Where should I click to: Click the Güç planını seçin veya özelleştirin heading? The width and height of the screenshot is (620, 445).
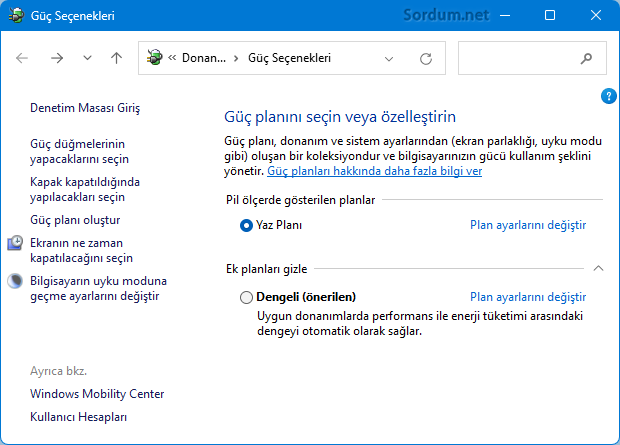(340, 117)
